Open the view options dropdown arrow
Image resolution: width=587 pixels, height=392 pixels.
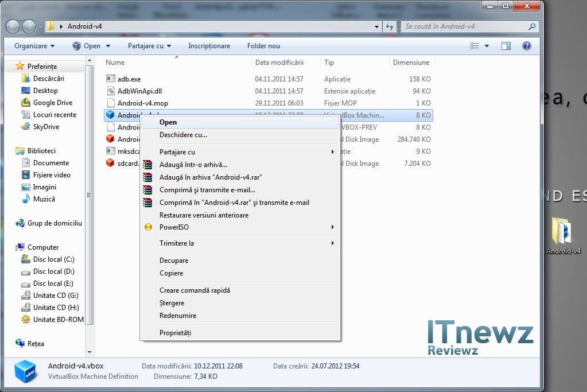pyautogui.click(x=487, y=46)
